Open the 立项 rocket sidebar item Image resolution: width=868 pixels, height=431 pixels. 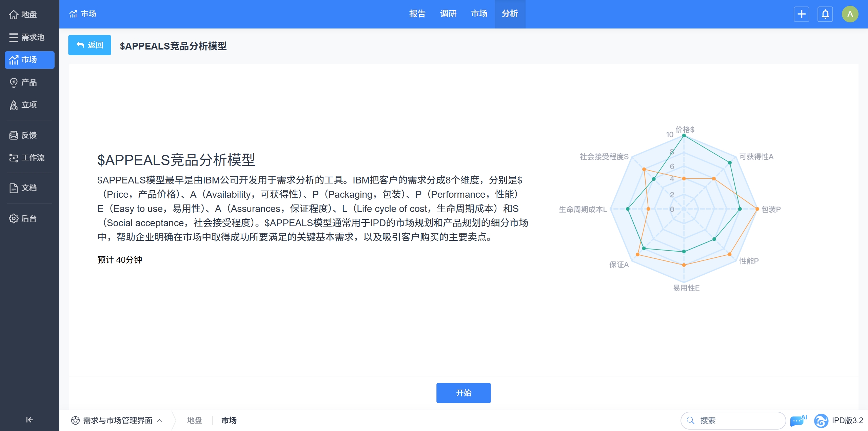click(x=29, y=105)
